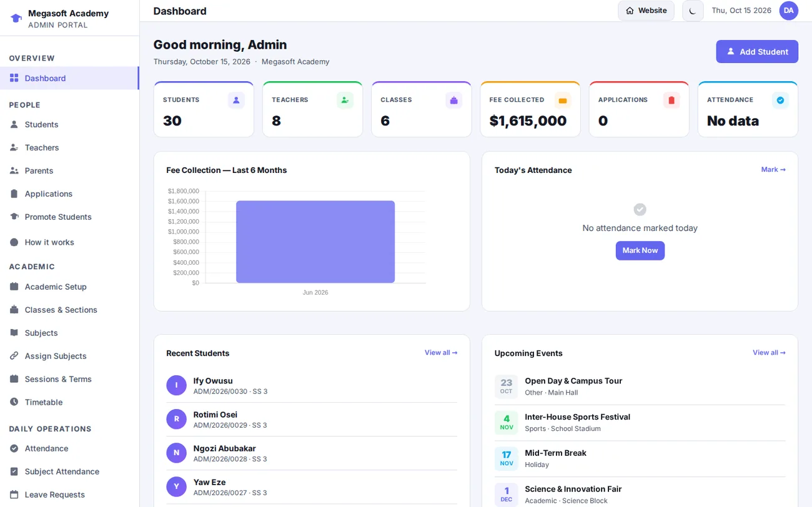Open the Science & Innovation Fair event

(640, 495)
